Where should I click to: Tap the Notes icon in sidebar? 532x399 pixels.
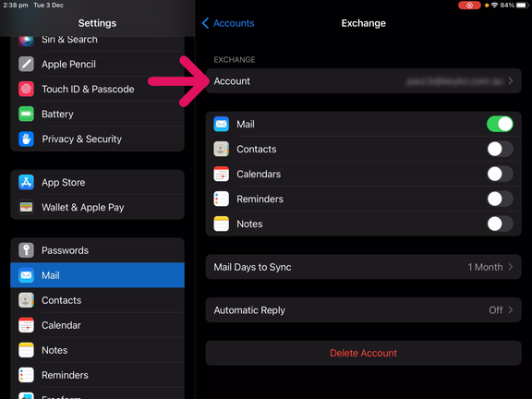click(x=26, y=350)
